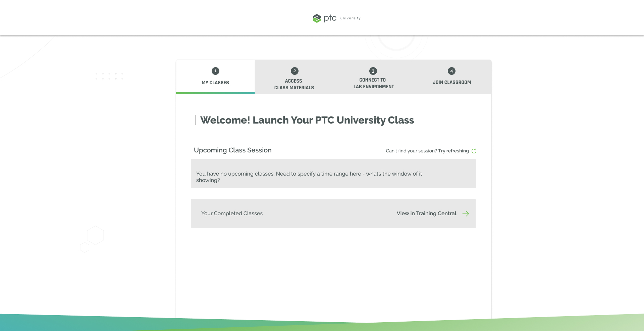Click the refresh icon next to Try refreshing

[474, 151]
